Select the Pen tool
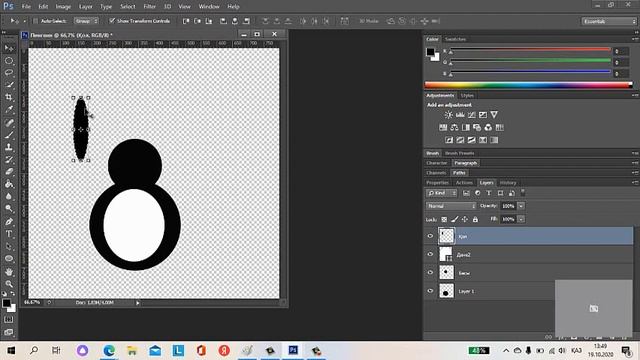 9,222
